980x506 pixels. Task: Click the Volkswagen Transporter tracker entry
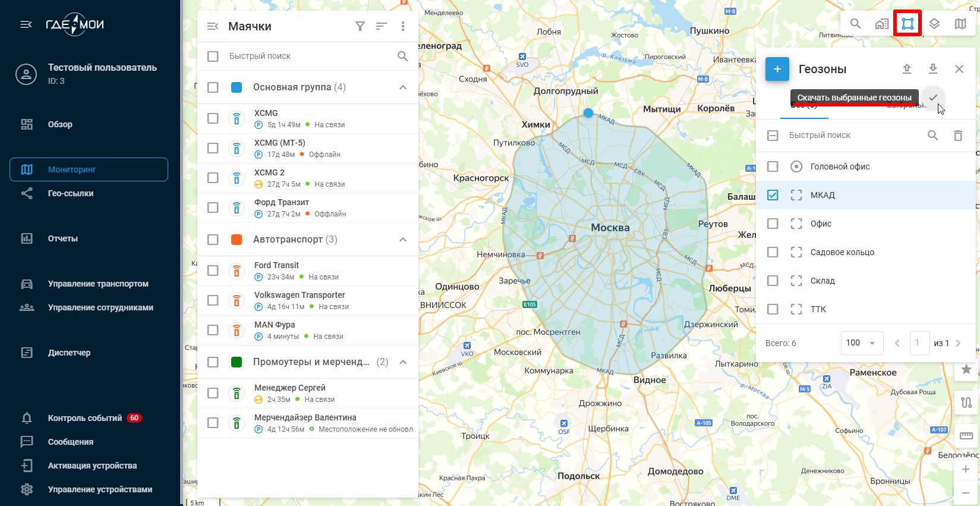click(300, 300)
